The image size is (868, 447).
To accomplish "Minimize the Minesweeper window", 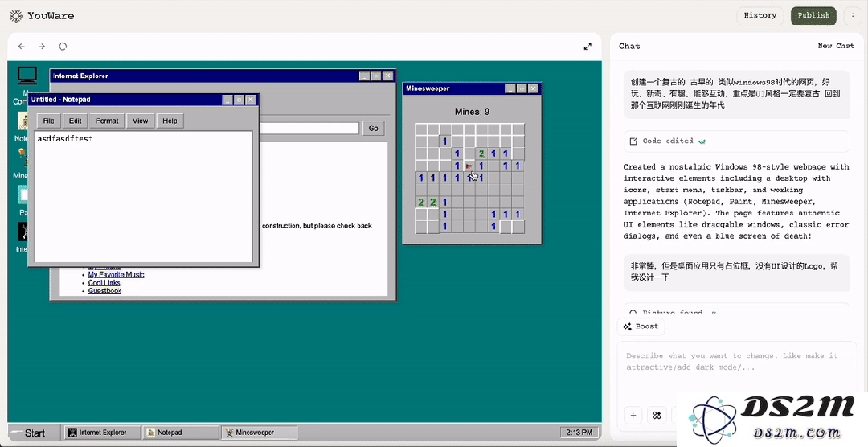I will [x=510, y=88].
